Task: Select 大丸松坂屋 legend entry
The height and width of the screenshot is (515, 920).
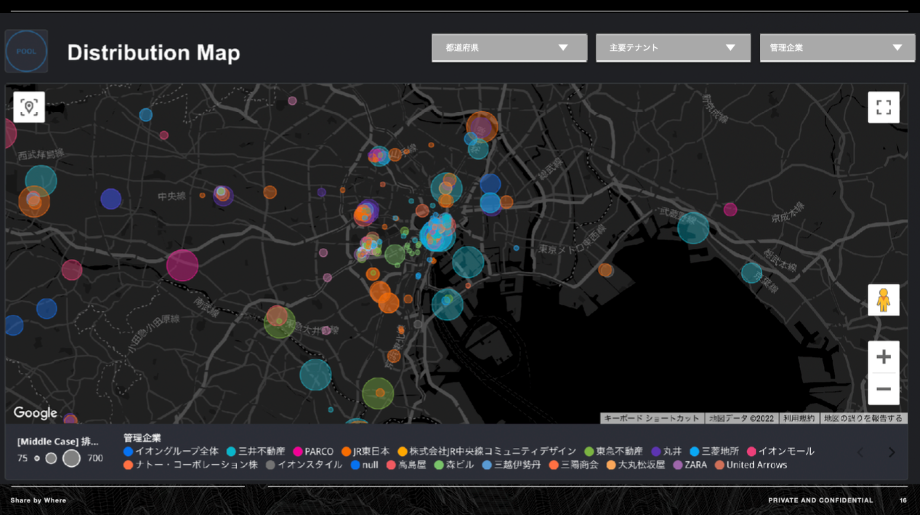Action: click(635, 465)
